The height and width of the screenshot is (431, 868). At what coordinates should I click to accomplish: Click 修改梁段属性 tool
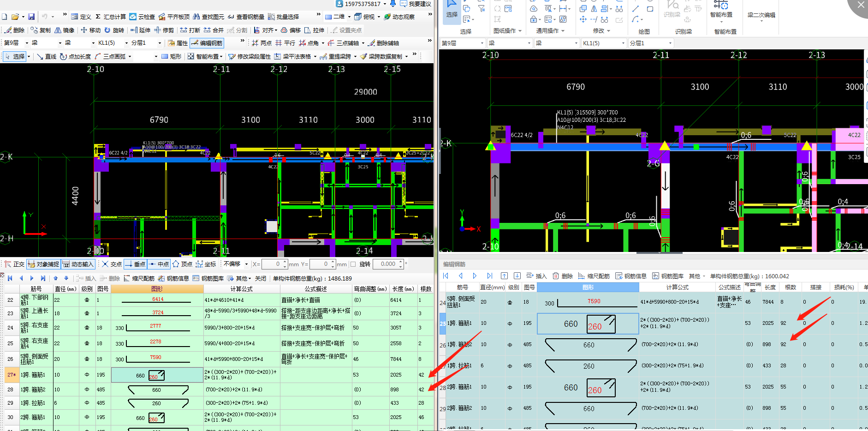point(250,56)
